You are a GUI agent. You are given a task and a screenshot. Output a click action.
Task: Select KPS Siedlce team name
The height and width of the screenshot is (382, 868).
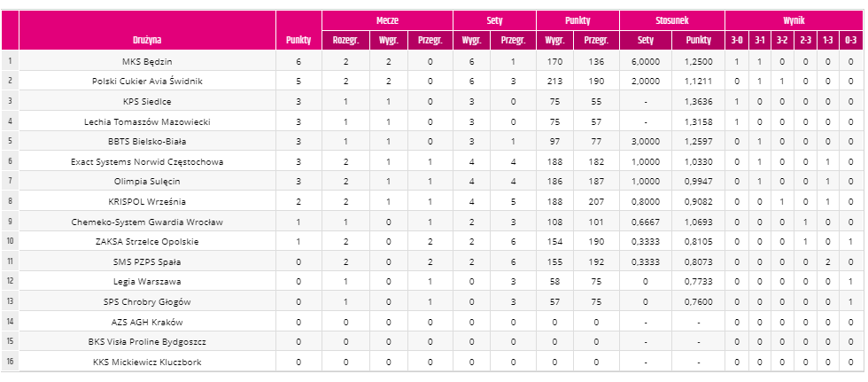click(x=147, y=101)
